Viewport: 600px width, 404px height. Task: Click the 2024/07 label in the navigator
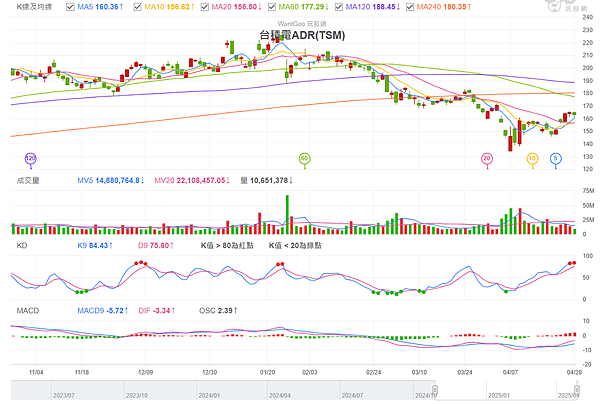pos(352,395)
